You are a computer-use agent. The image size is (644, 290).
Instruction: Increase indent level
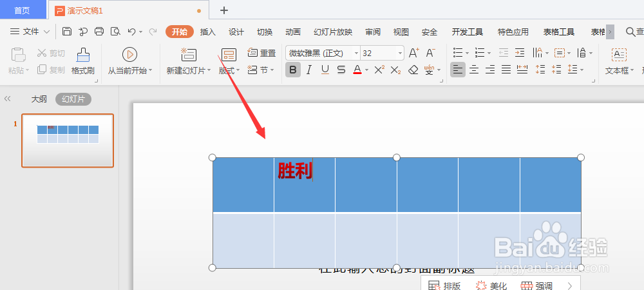coord(520,53)
